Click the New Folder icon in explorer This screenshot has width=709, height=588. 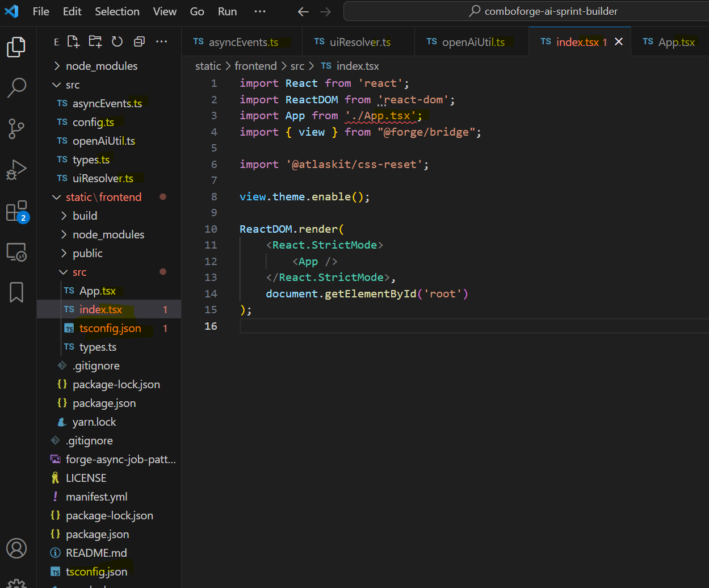click(95, 41)
